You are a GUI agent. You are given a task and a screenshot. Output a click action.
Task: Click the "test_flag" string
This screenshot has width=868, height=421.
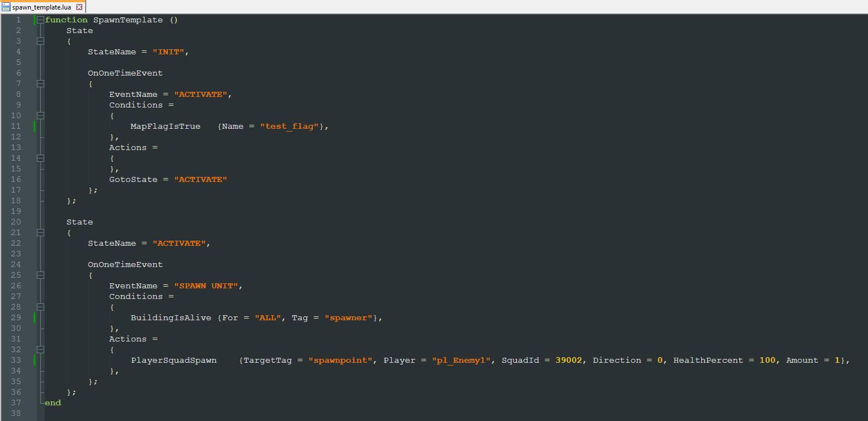click(x=289, y=126)
